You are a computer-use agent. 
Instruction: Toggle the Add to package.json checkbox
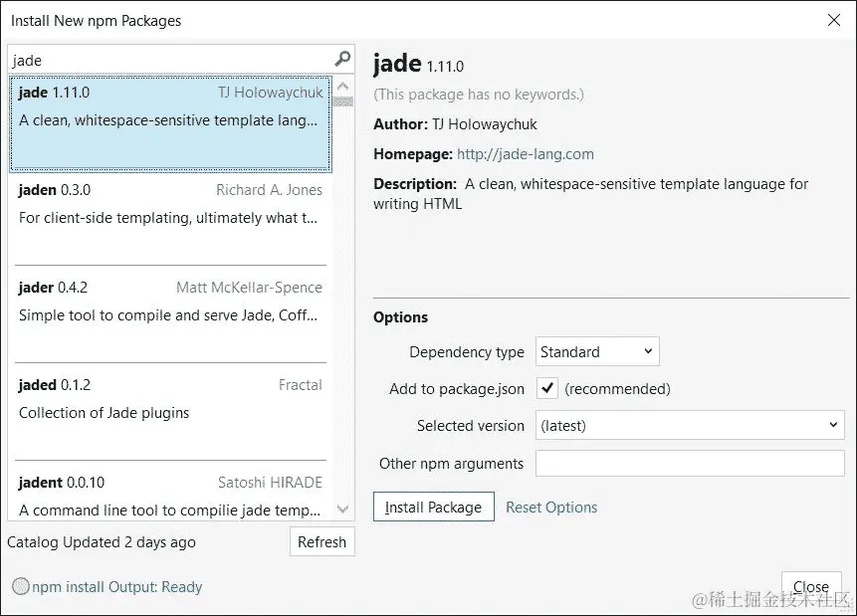pos(546,388)
